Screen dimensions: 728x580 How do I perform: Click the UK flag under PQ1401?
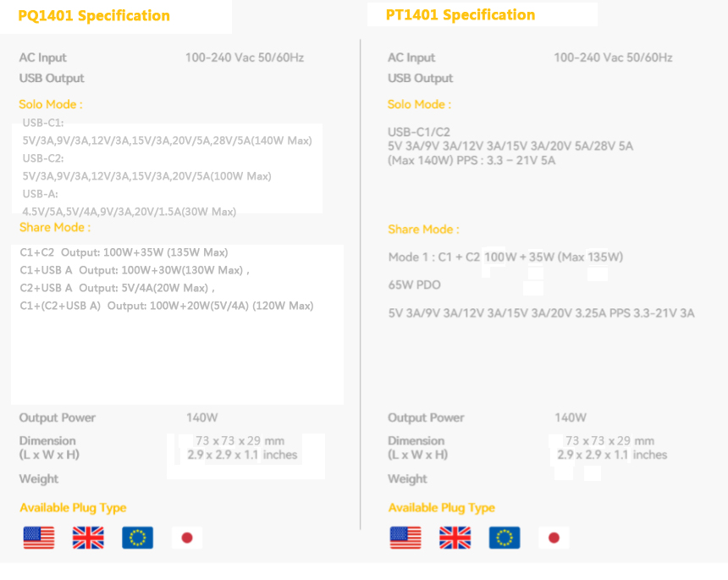click(88, 538)
